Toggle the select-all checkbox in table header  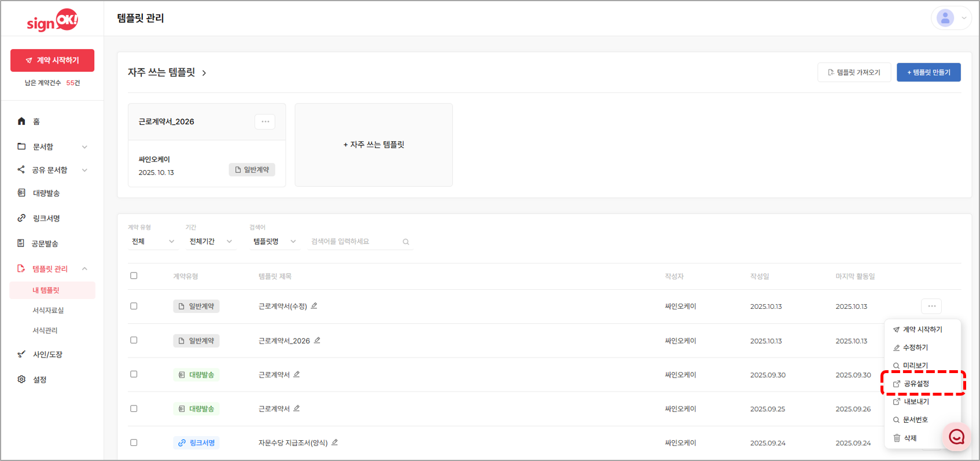(134, 276)
